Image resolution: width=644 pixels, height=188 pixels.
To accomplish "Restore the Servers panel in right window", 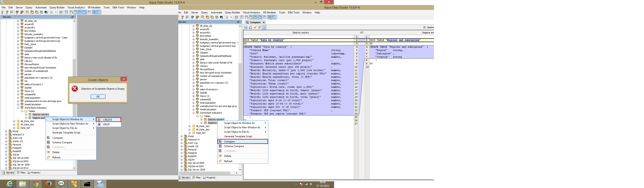I will coord(238,22).
